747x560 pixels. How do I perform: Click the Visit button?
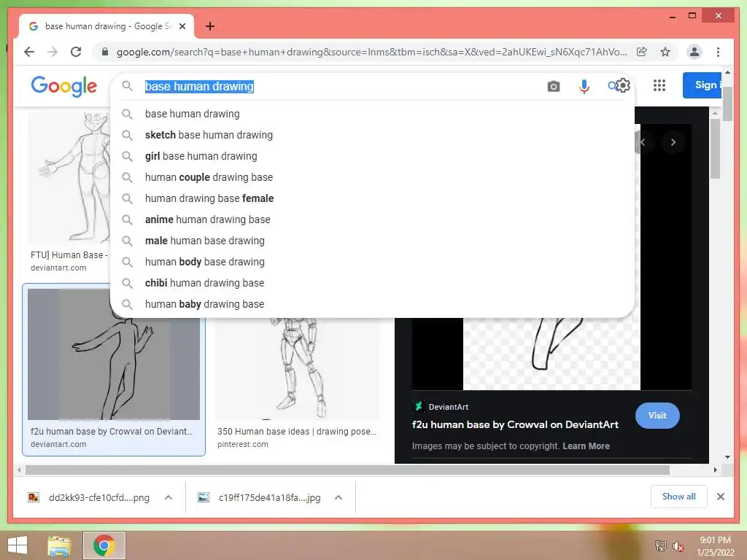pyautogui.click(x=657, y=416)
